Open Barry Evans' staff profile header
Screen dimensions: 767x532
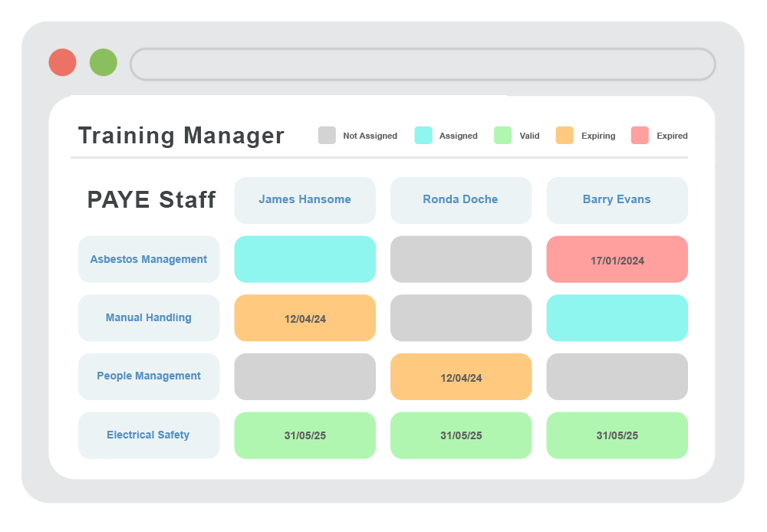[617, 199]
